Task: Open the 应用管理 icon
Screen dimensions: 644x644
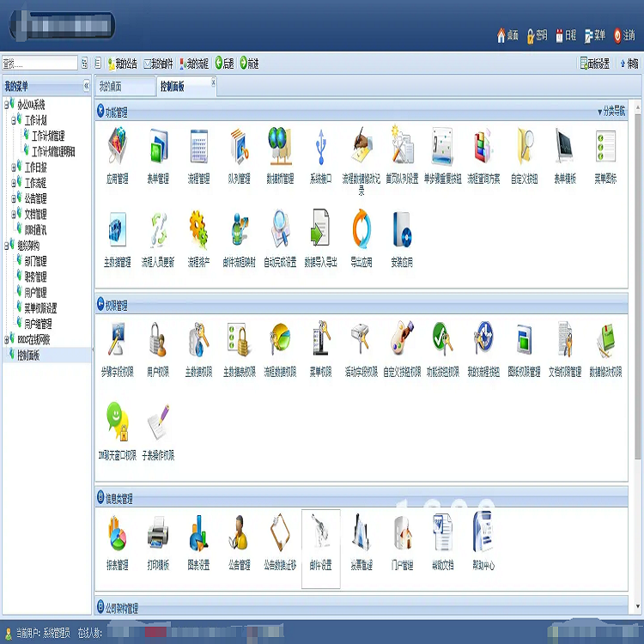Action: pos(117,148)
